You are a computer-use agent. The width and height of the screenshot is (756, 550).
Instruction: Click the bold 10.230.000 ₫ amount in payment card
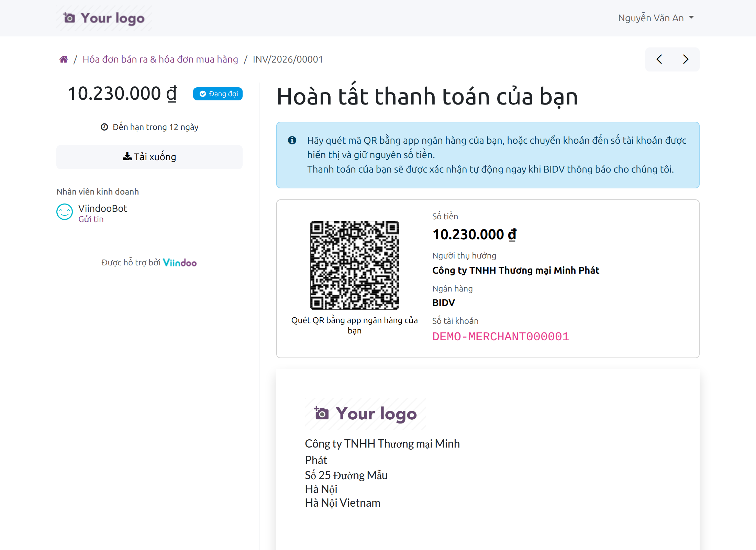point(475,234)
